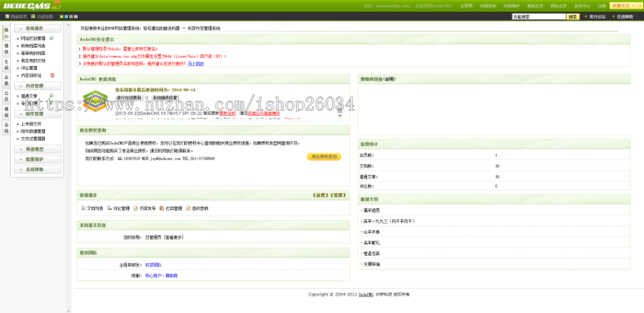
Task: Click the icon next to 网站栏目管理
Action: (51, 38)
